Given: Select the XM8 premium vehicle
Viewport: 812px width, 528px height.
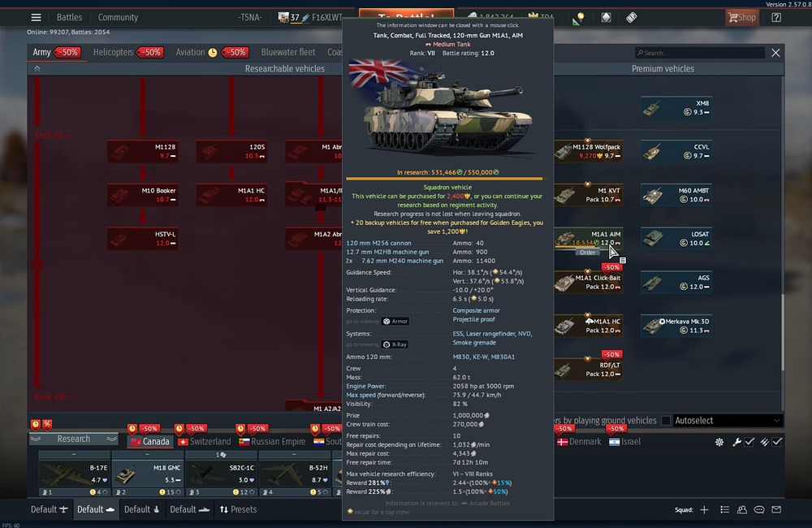Looking at the screenshot, I should point(676,108).
